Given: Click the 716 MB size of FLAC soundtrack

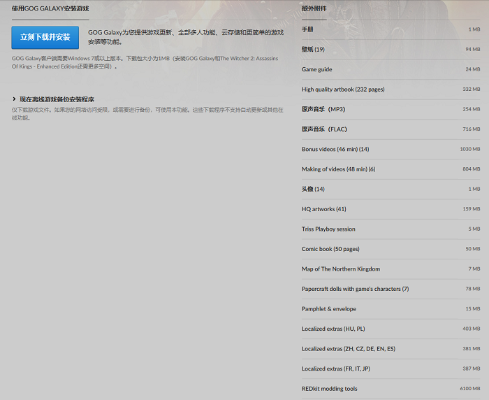Looking at the screenshot, I should click(471, 129).
